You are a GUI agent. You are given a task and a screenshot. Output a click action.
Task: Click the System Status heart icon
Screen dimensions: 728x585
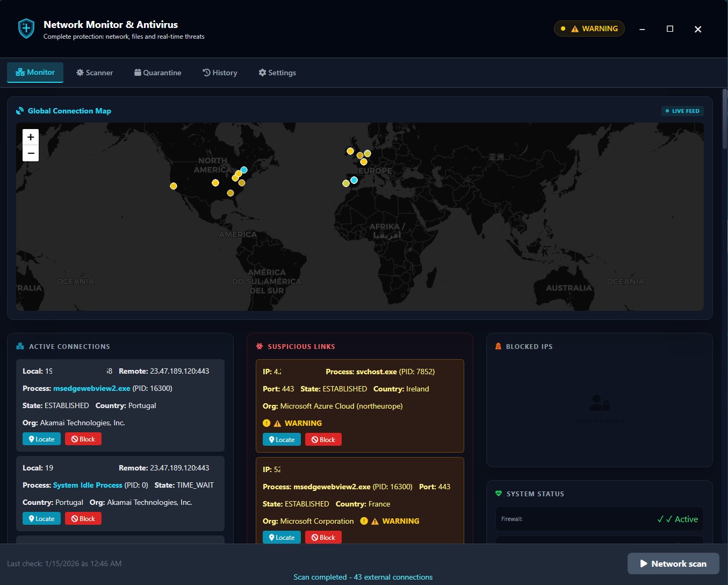pos(499,494)
